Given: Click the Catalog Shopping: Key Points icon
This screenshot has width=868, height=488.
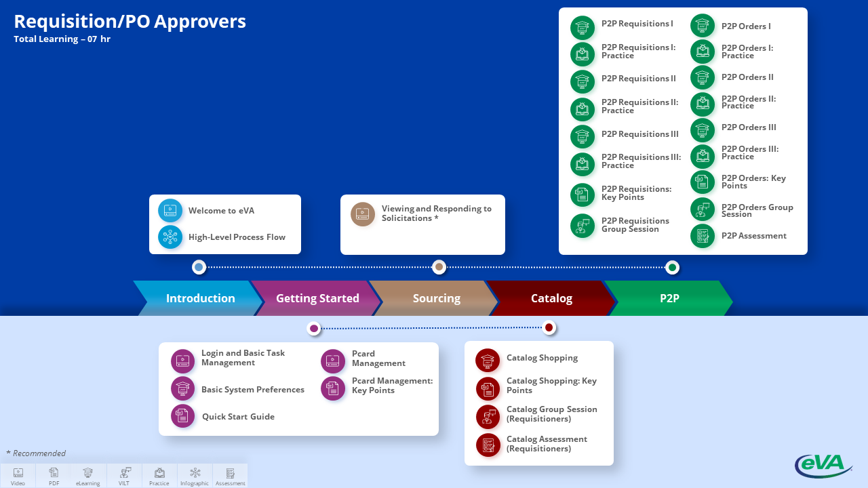Looking at the screenshot, I should (x=488, y=389).
